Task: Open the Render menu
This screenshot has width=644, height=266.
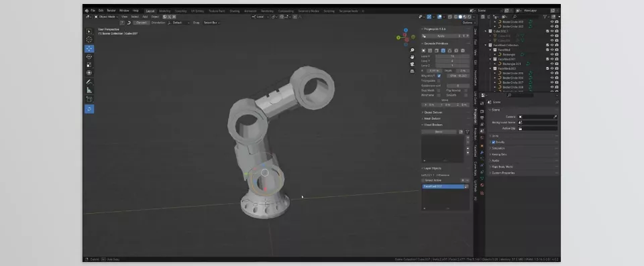Action: click(x=111, y=11)
